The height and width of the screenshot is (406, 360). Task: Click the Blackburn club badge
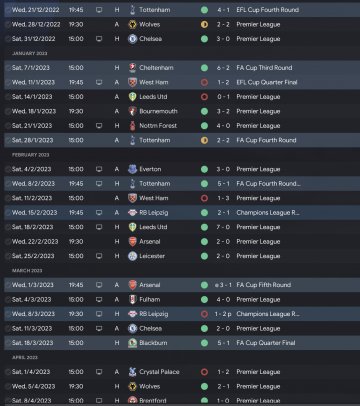click(x=133, y=343)
